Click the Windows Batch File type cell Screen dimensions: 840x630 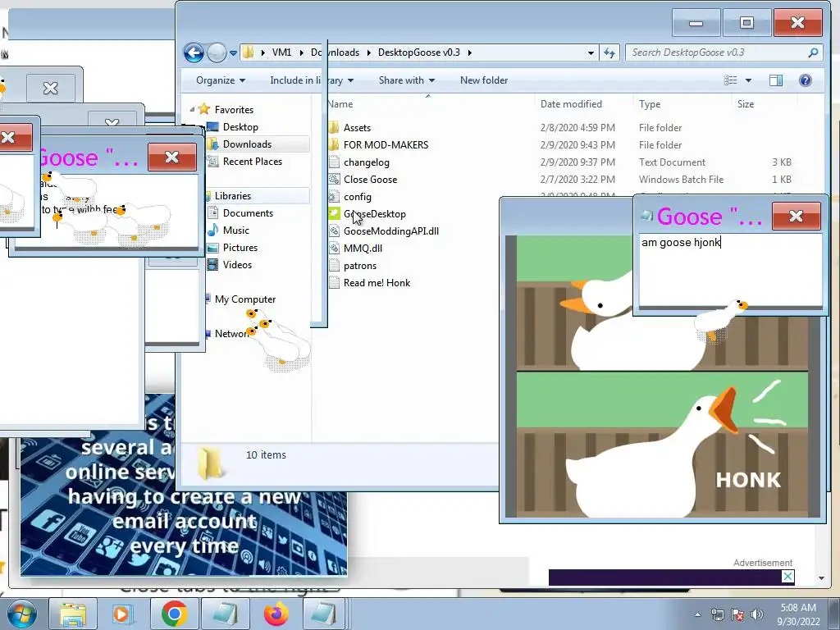[681, 180]
